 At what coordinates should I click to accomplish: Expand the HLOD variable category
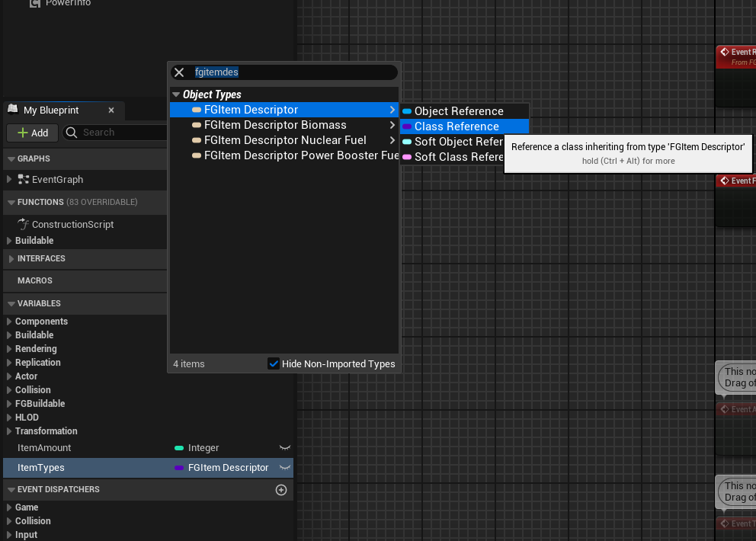[8, 417]
